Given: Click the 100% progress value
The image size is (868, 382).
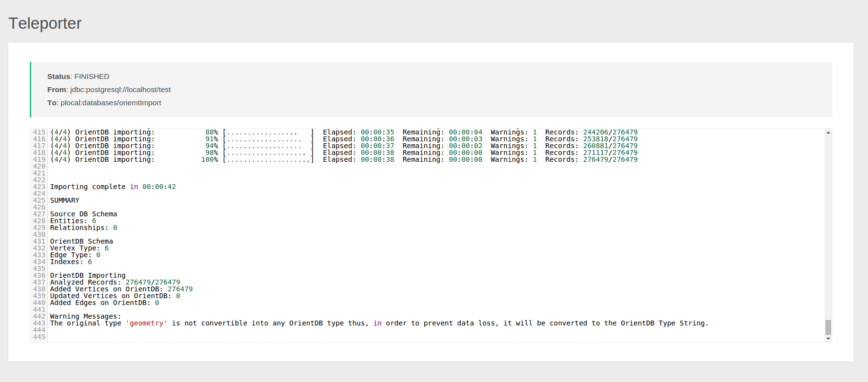Looking at the screenshot, I should [210, 159].
